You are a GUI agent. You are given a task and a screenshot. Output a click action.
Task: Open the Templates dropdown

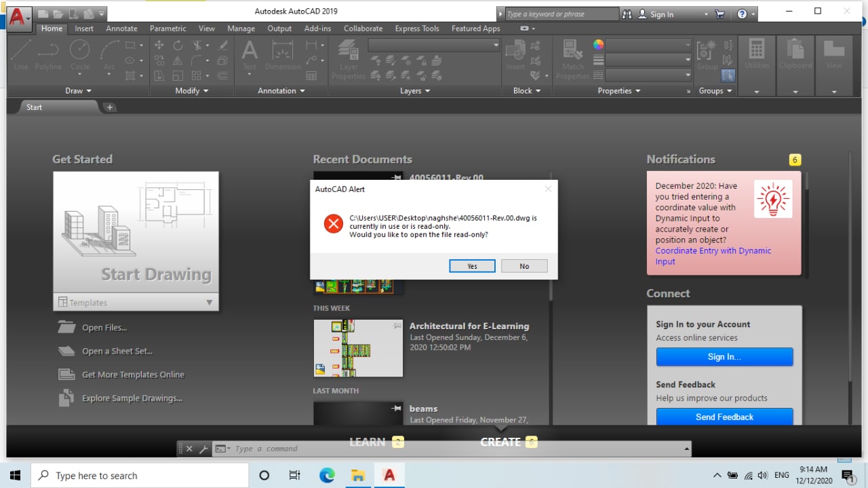pyautogui.click(x=136, y=303)
